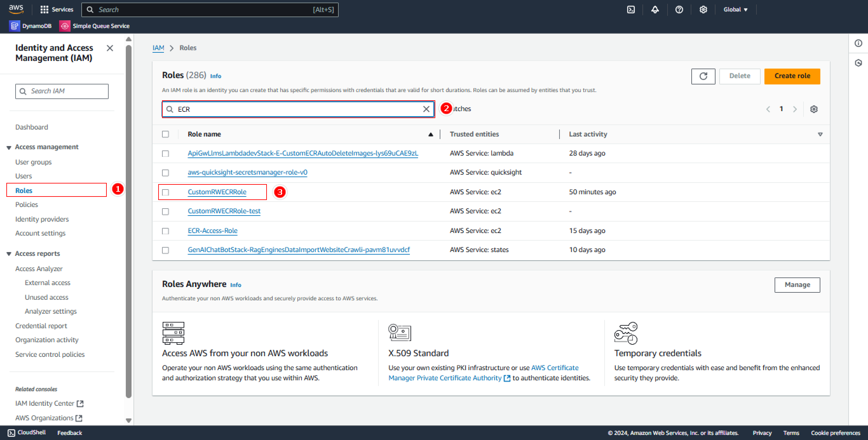The width and height of the screenshot is (868, 440).
Task: Open IAM Identity Center external link
Action: [49, 403]
